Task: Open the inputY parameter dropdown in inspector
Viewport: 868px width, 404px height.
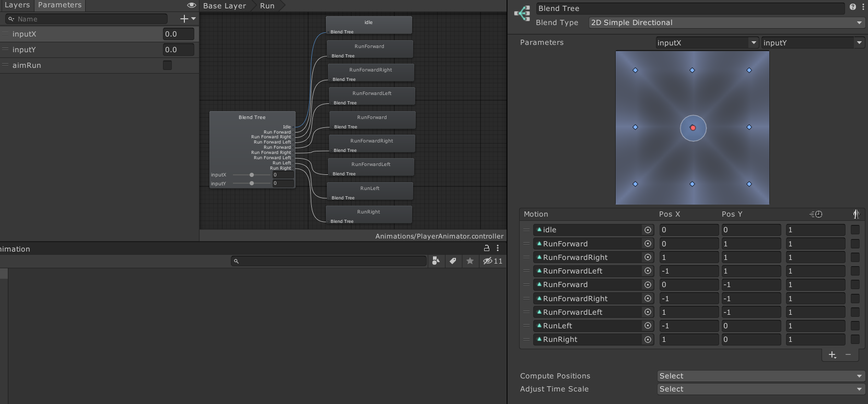Action: (813, 43)
